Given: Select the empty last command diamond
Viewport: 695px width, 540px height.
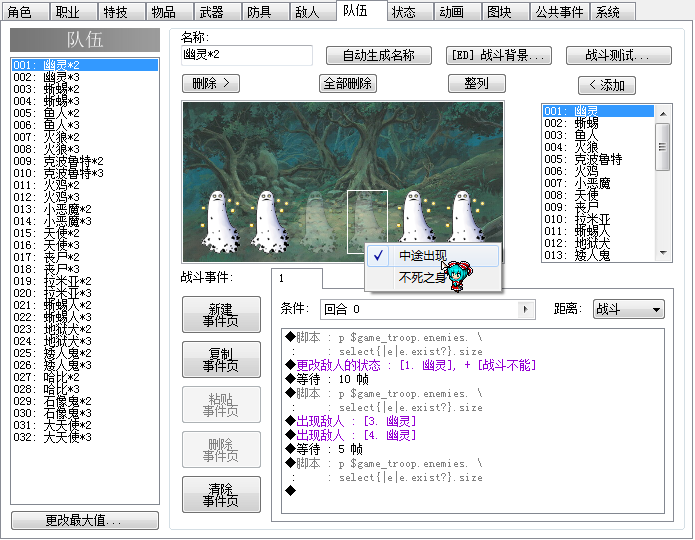Looking at the screenshot, I should click(x=291, y=490).
